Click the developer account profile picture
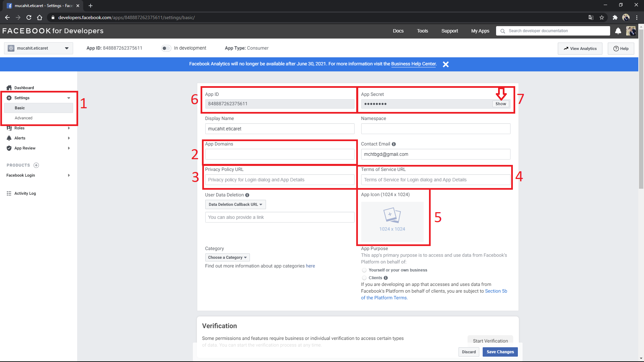This screenshot has height=362, width=644. 631,31
